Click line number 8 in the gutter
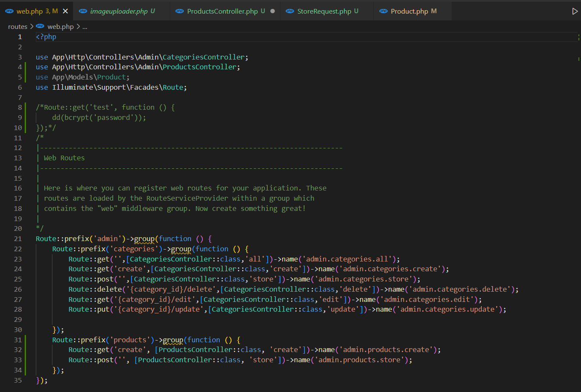The width and height of the screenshot is (581, 392). pos(20,107)
